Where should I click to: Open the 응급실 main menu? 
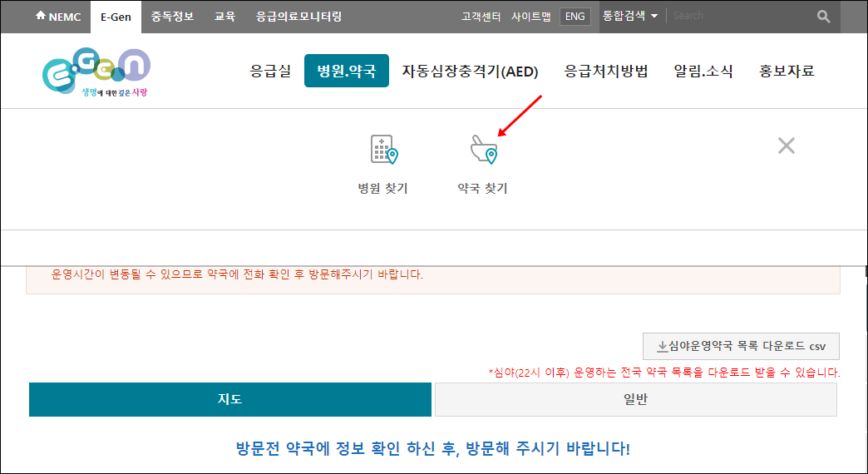coord(270,71)
